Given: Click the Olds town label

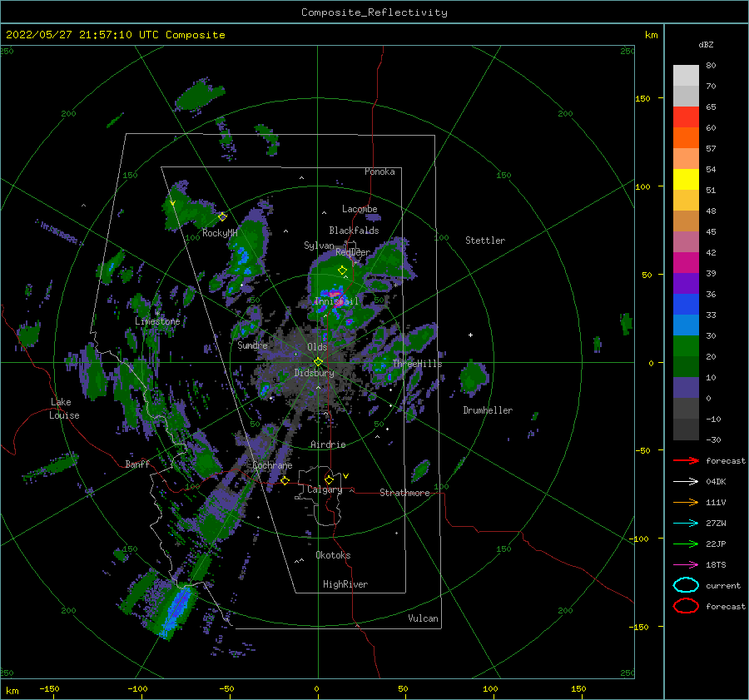Looking at the screenshot, I should click(x=317, y=347).
